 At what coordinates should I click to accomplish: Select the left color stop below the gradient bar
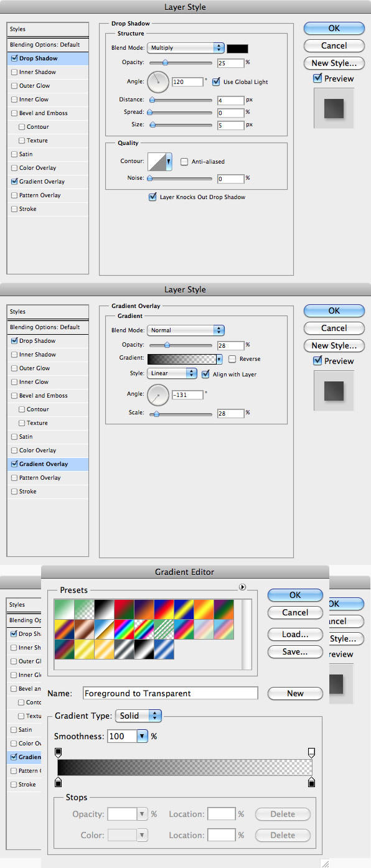tap(59, 782)
